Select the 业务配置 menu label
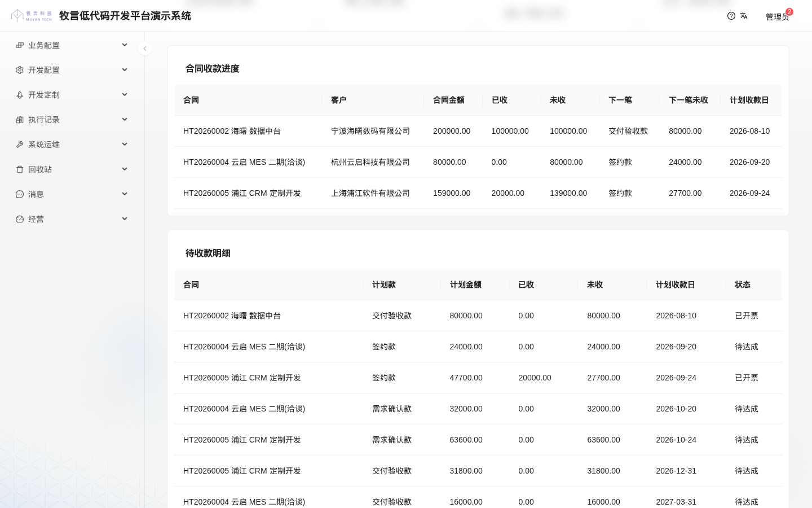 pyautogui.click(x=44, y=45)
